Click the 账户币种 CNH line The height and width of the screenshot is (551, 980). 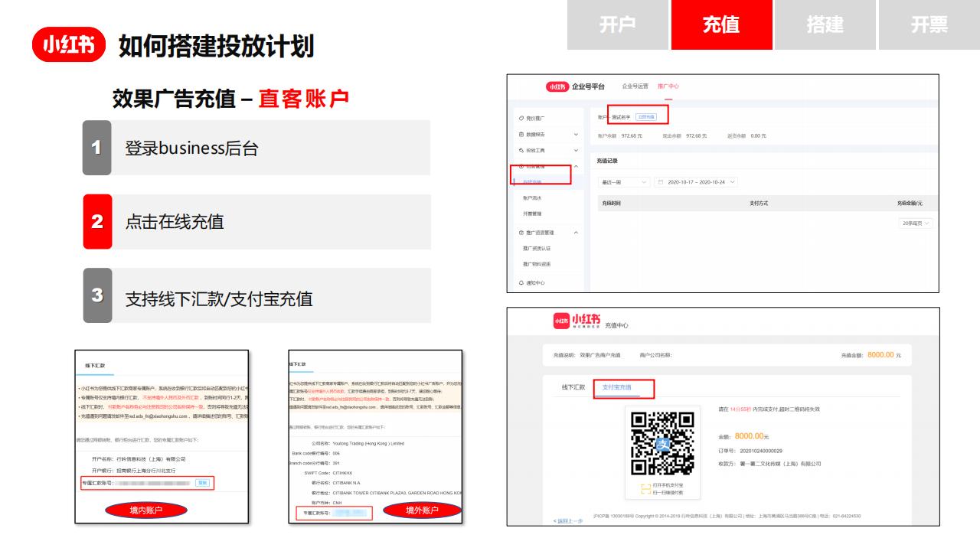pos(328,503)
